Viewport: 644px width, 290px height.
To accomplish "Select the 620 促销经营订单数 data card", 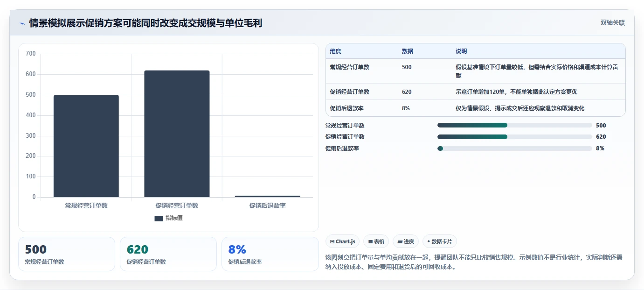I will 168,254.
